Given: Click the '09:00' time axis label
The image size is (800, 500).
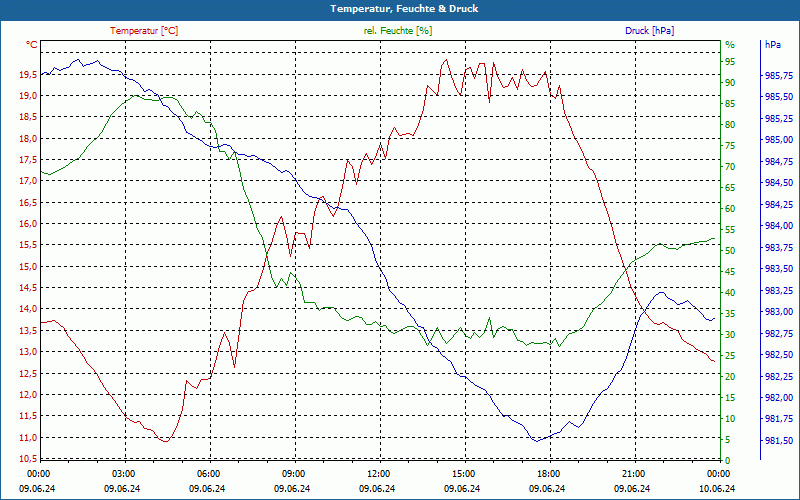Looking at the screenshot, I should point(292,473).
